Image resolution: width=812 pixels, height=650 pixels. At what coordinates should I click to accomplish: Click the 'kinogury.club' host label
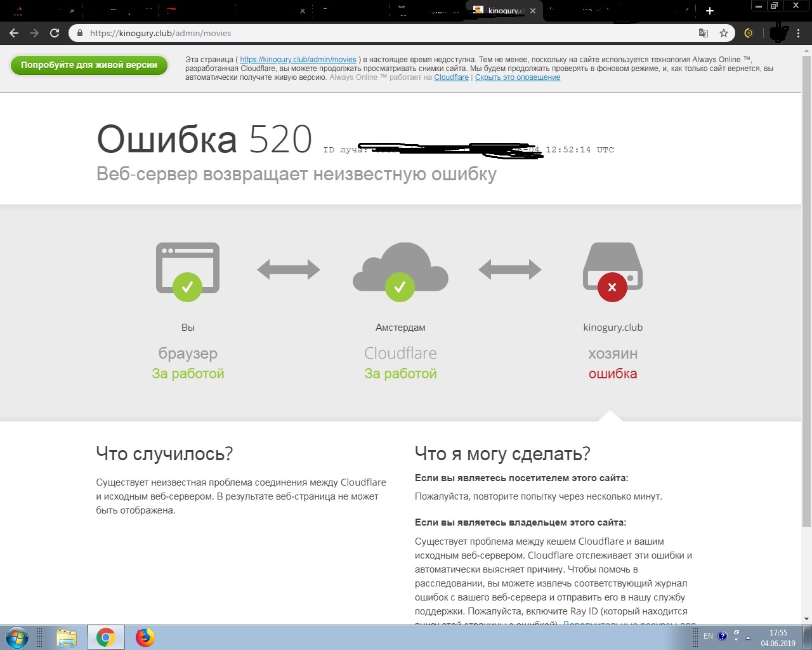[x=613, y=328]
